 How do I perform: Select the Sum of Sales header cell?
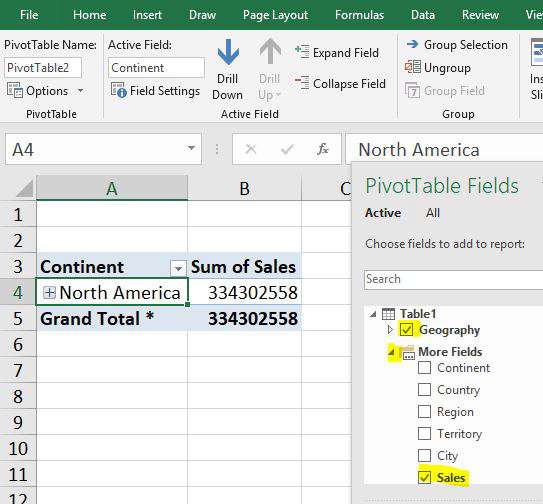point(244,266)
